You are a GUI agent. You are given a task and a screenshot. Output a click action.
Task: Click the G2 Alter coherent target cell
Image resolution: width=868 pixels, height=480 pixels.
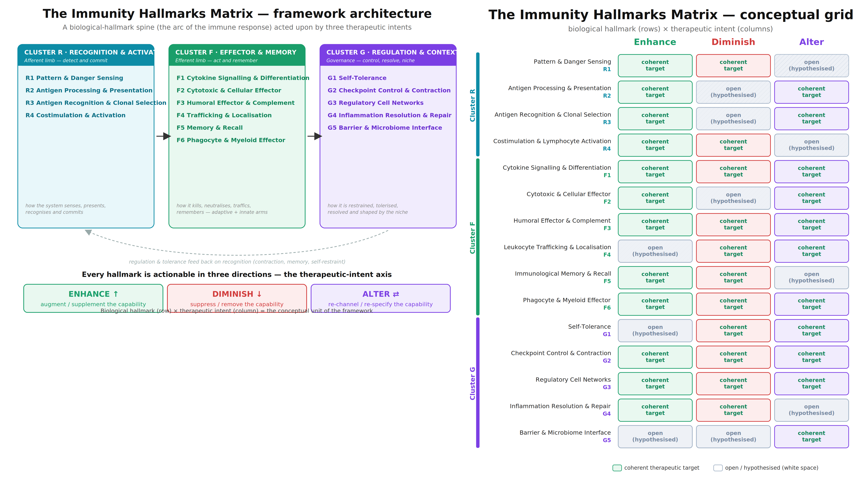pyautogui.click(x=811, y=357)
